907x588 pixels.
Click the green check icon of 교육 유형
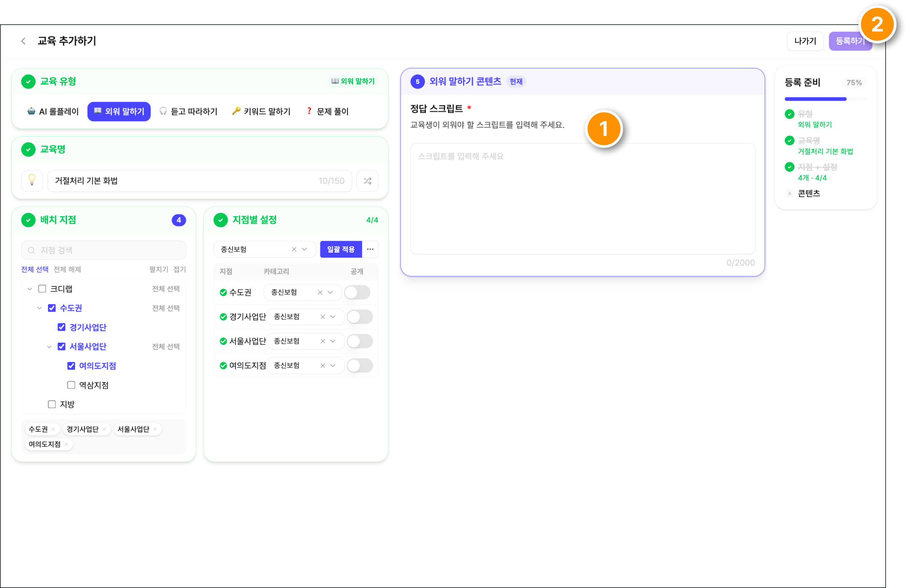pos(28,81)
